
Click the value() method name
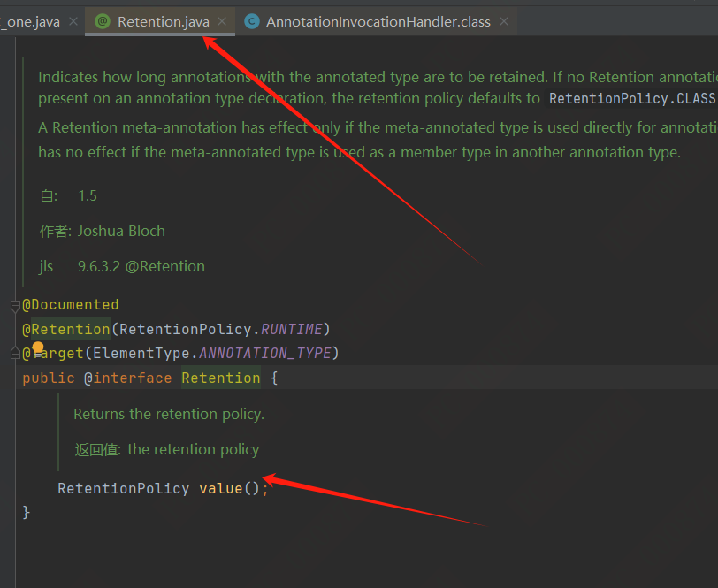tap(221, 489)
